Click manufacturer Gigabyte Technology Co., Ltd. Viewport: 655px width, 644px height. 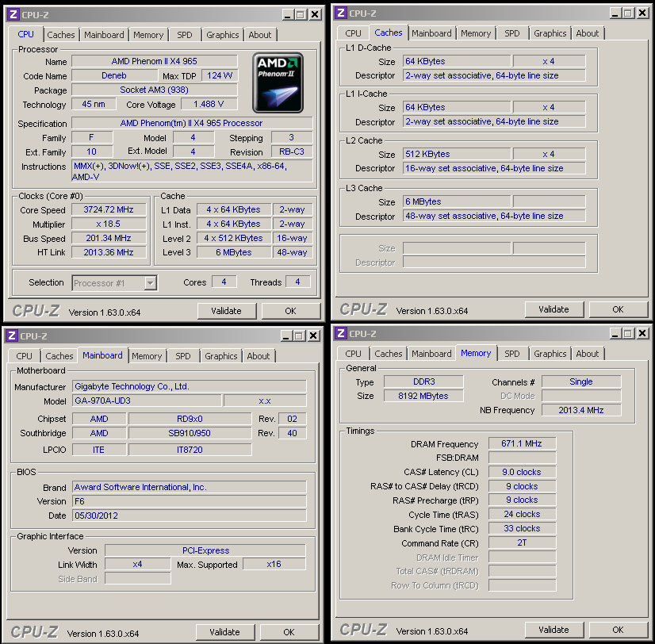(190, 386)
